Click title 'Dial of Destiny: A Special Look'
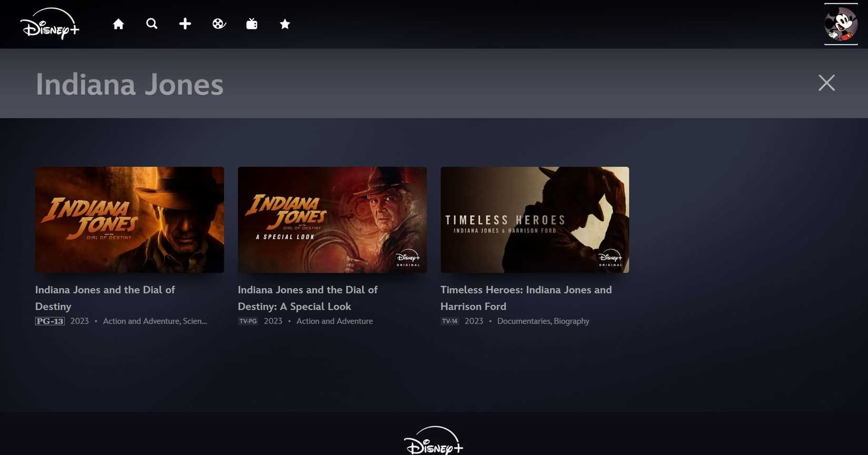The image size is (868, 455). click(x=307, y=298)
